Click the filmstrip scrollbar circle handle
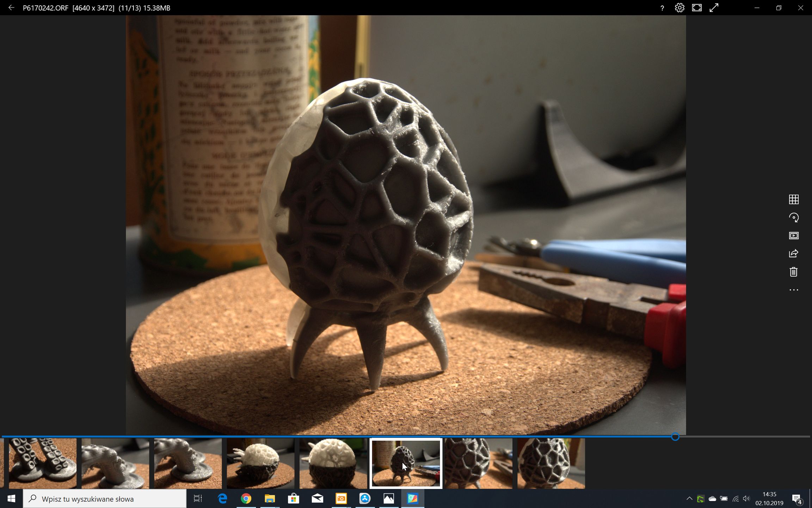This screenshot has width=812, height=508. tap(675, 437)
